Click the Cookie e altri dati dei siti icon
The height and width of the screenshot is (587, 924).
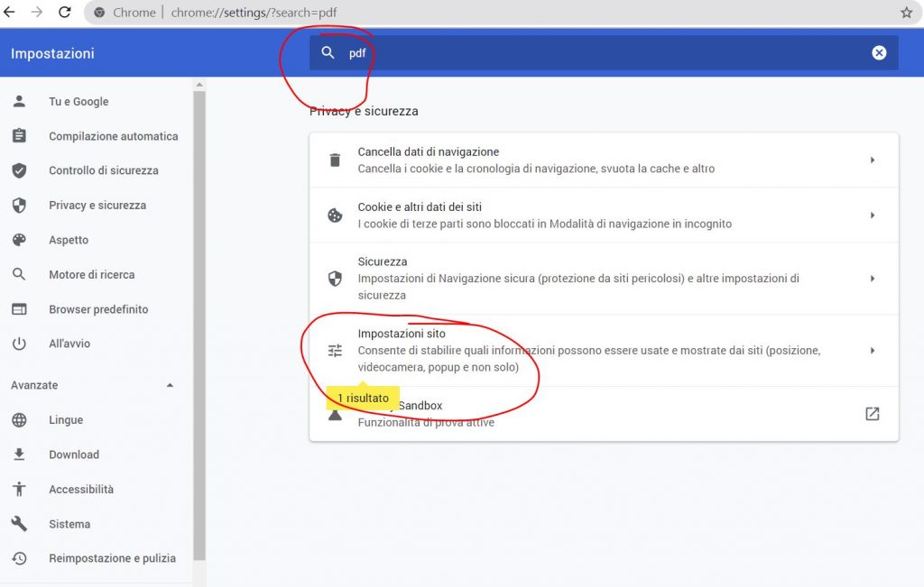tap(335, 215)
